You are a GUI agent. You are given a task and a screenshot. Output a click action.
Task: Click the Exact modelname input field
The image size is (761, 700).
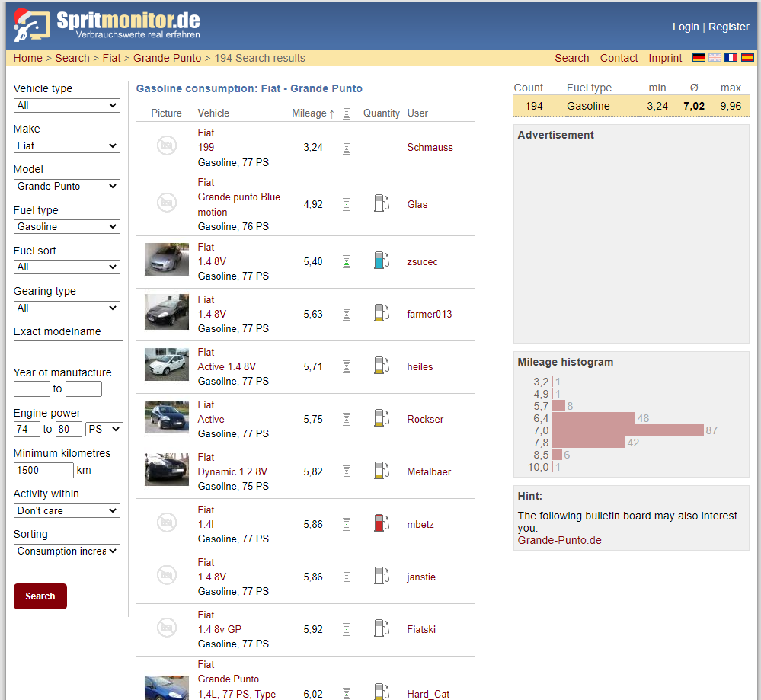tap(69, 349)
